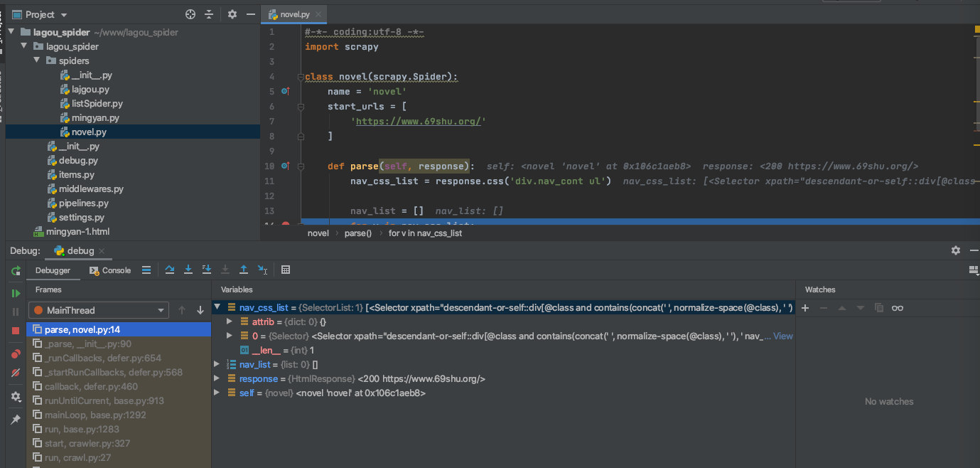Image resolution: width=980 pixels, height=468 pixels.
Task: Expand the response variable
Action: [x=217, y=378]
